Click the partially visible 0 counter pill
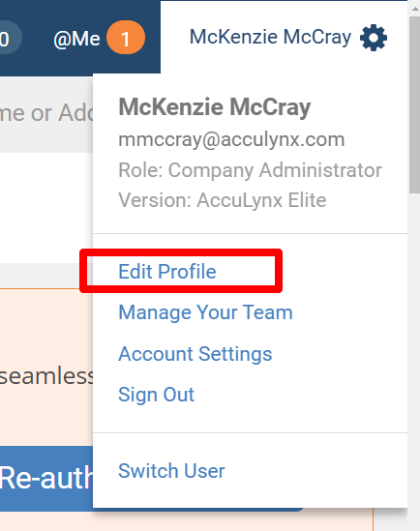The width and height of the screenshot is (420, 531). click(10, 38)
